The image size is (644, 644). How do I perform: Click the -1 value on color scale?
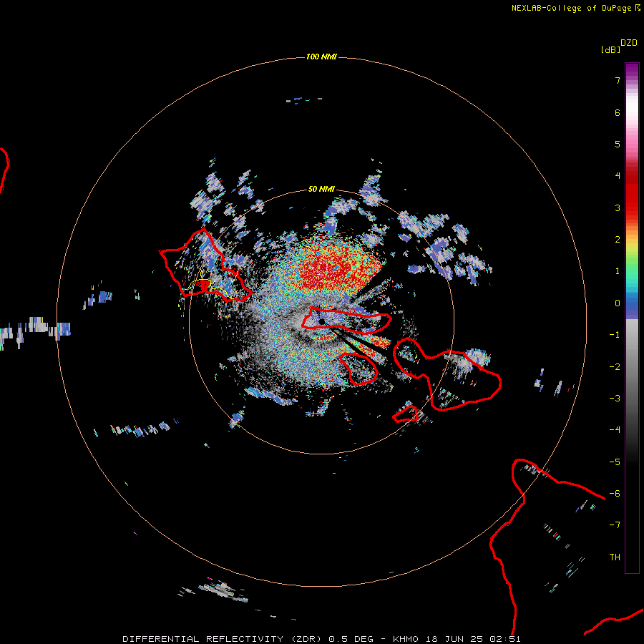[615, 335]
